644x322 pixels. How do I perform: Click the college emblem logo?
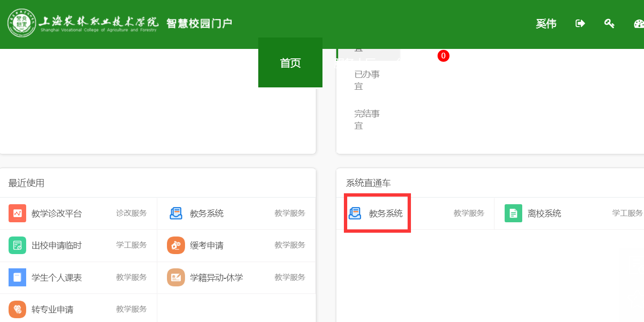[21, 23]
